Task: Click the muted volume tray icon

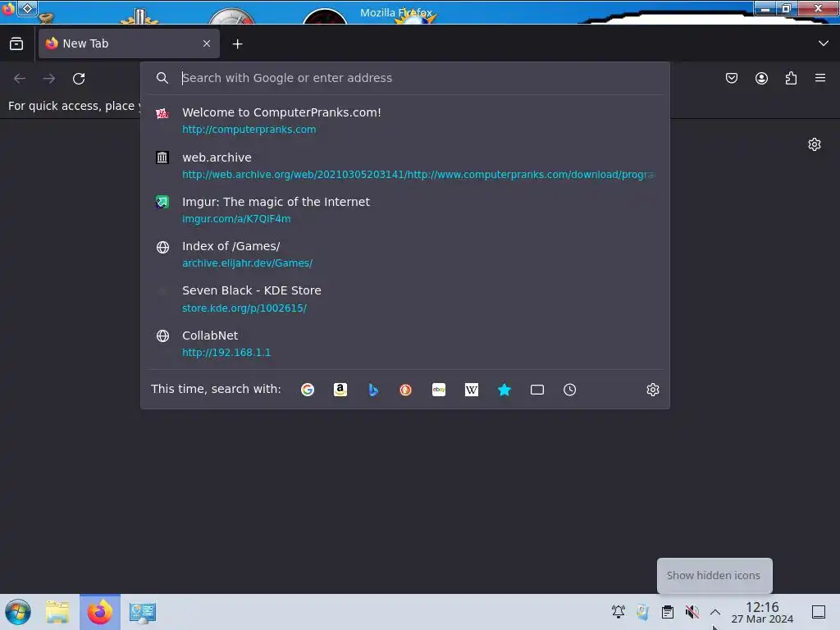Action: click(692, 612)
